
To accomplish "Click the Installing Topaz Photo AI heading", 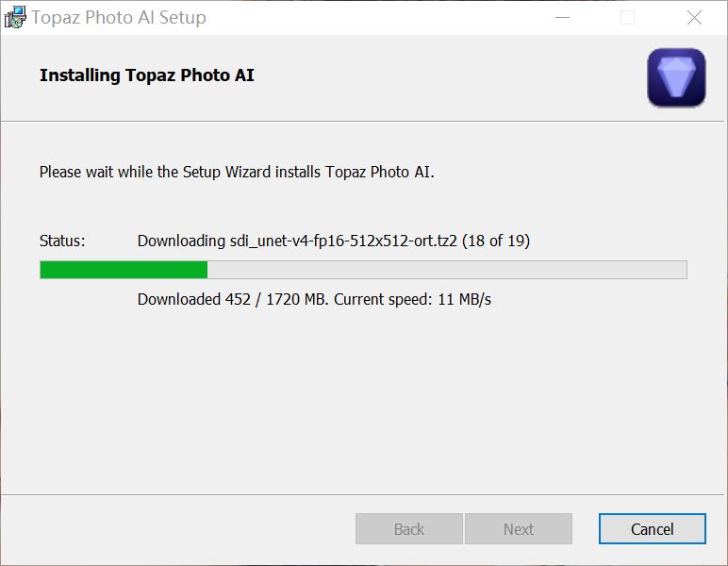I will coord(147,75).
